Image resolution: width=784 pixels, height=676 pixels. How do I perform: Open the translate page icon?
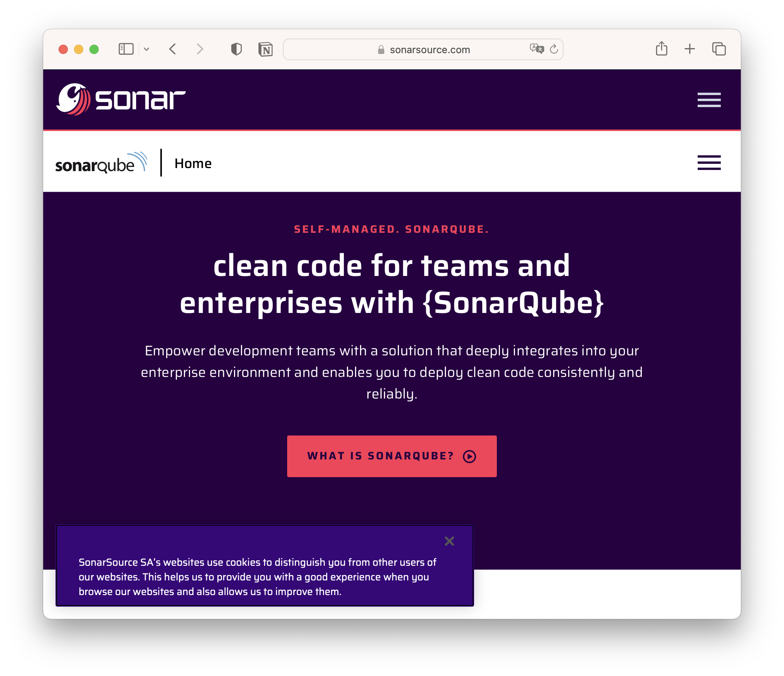point(537,49)
